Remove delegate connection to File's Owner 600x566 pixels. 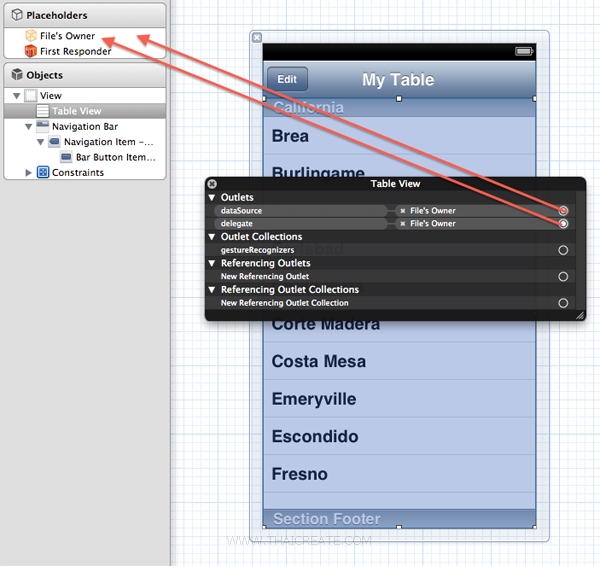pyautogui.click(x=403, y=223)
